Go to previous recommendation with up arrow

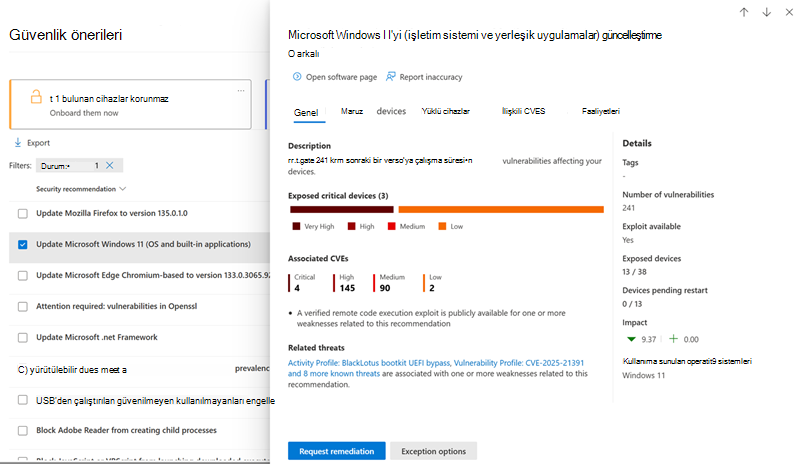(744, 12)
